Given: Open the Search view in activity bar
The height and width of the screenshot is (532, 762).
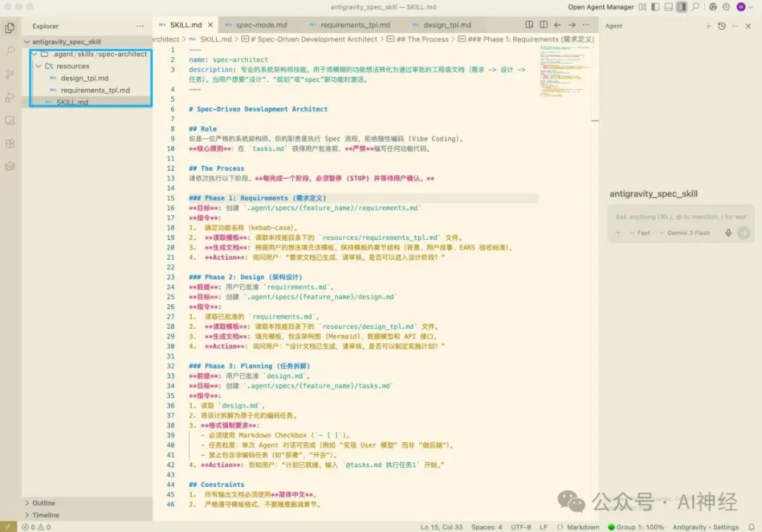Looking at the screenshot, I should click(10, 51).
